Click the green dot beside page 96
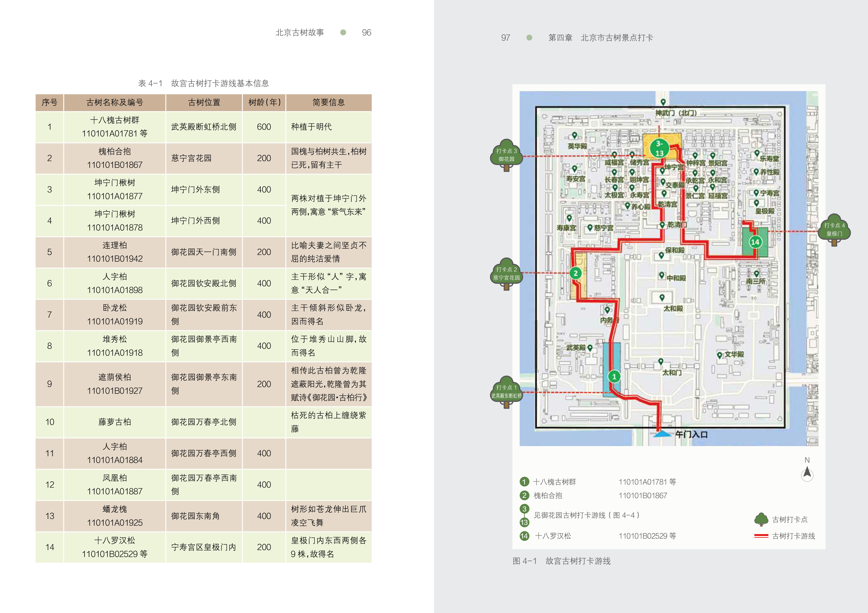Image resolution: width=868 pixels, height=613 pixels. pos(343,32)
